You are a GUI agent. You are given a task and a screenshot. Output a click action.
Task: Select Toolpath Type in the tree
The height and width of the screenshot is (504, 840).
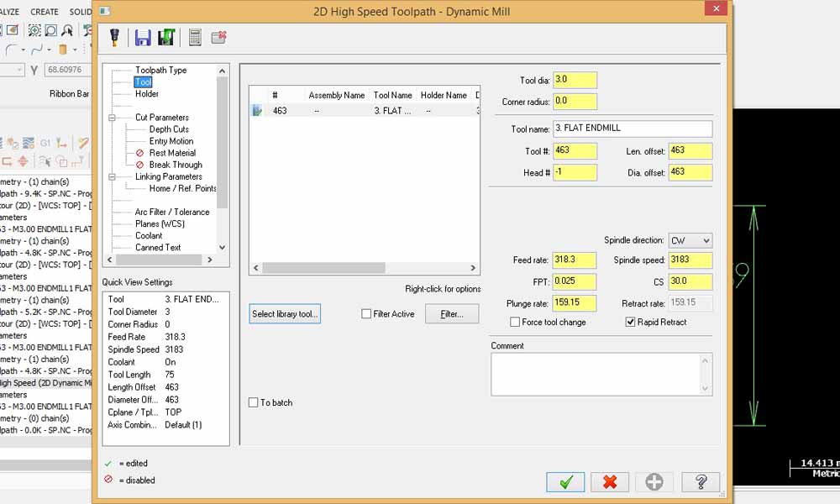(160, 71)
